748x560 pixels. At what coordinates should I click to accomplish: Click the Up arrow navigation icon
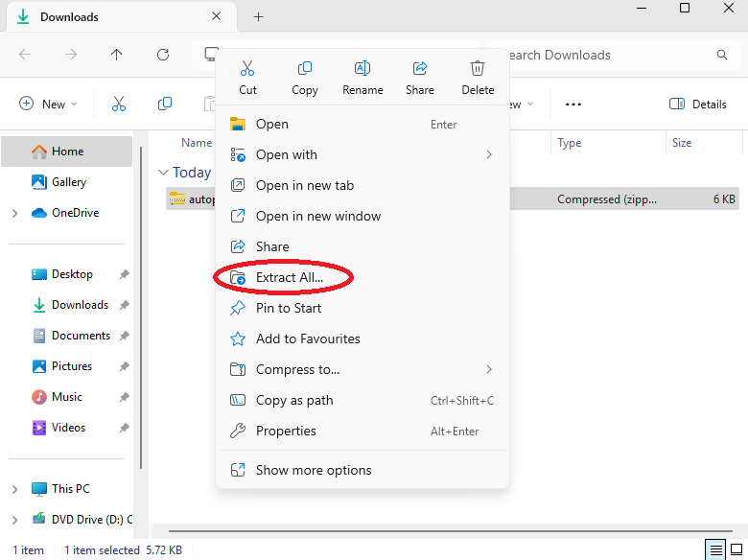tap(117, 55)
